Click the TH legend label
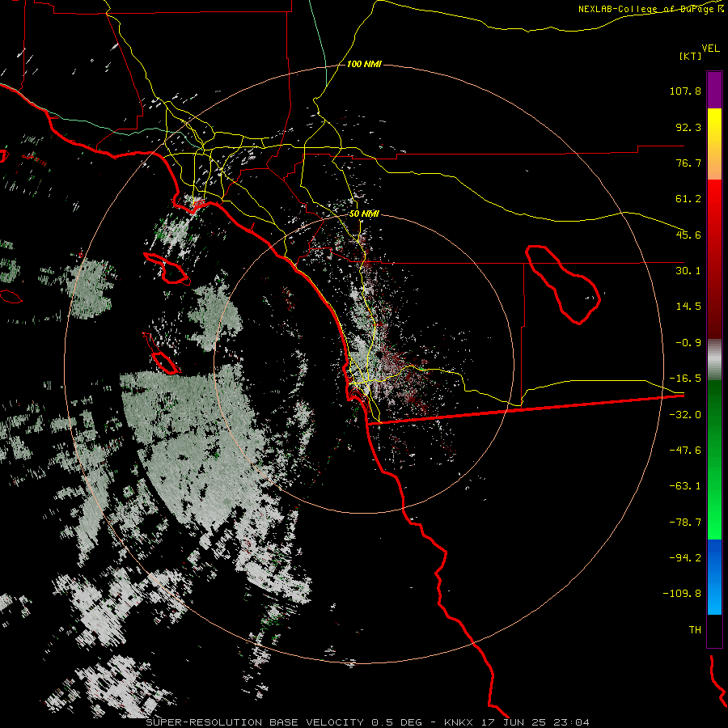Viewport: 728px width, 728px height. tap(695, 630)
